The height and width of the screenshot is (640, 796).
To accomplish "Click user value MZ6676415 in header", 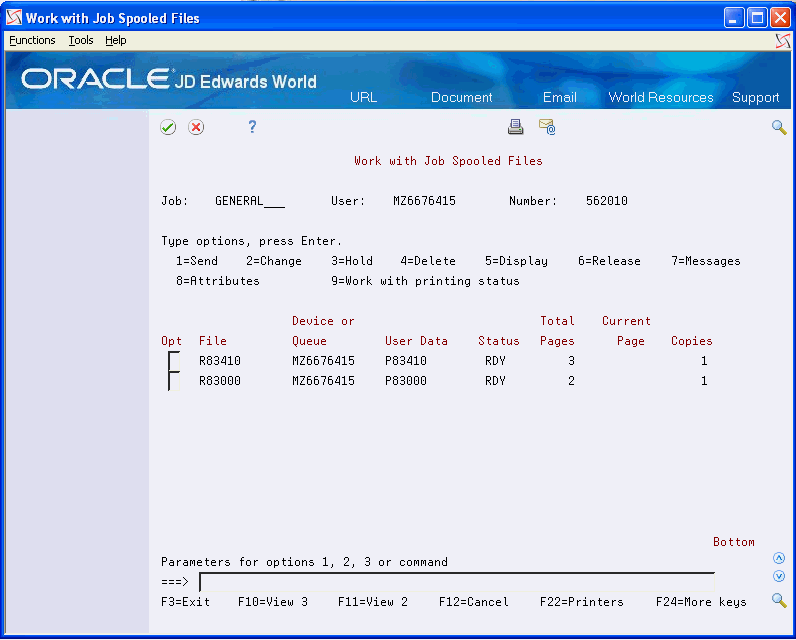I will click(x=424, y=201).
